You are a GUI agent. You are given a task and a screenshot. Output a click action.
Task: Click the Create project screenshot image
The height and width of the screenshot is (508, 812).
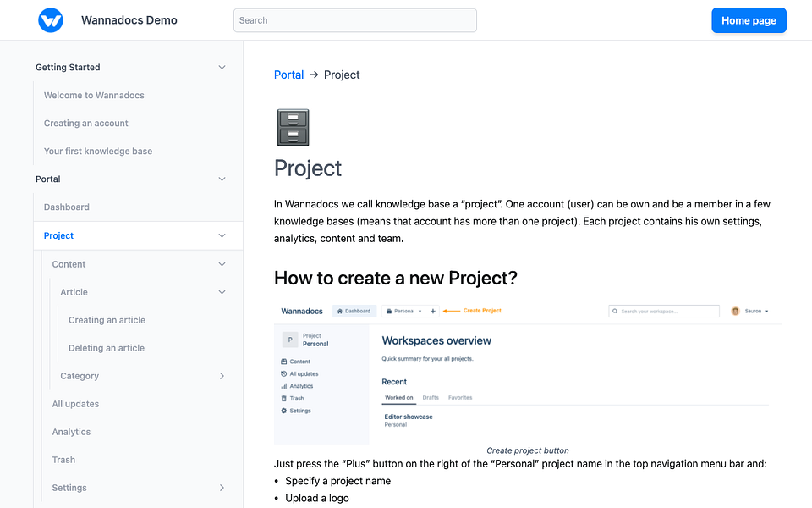coord(528,372)
